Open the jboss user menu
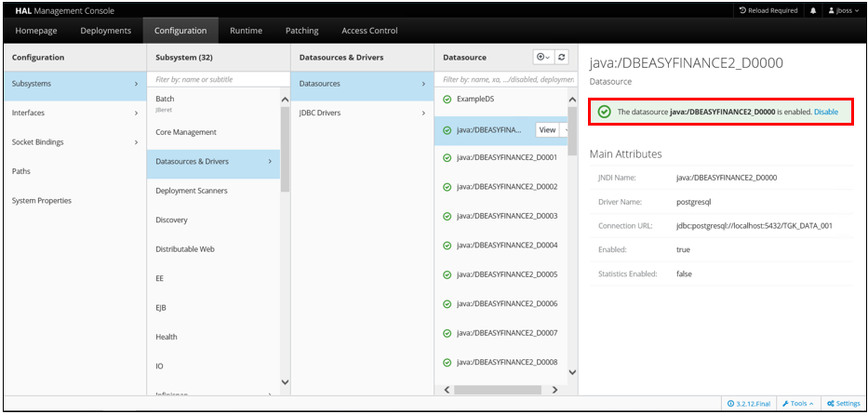868x414 pixels. [x=844, y=10]
